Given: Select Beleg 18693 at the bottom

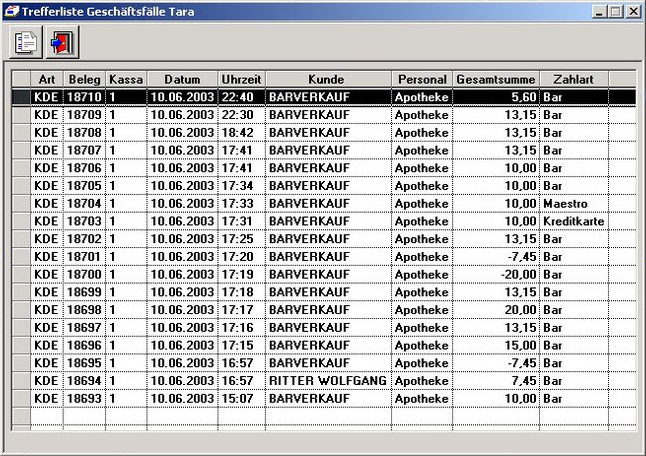Looking at the screenshot, I should point(84,399).
